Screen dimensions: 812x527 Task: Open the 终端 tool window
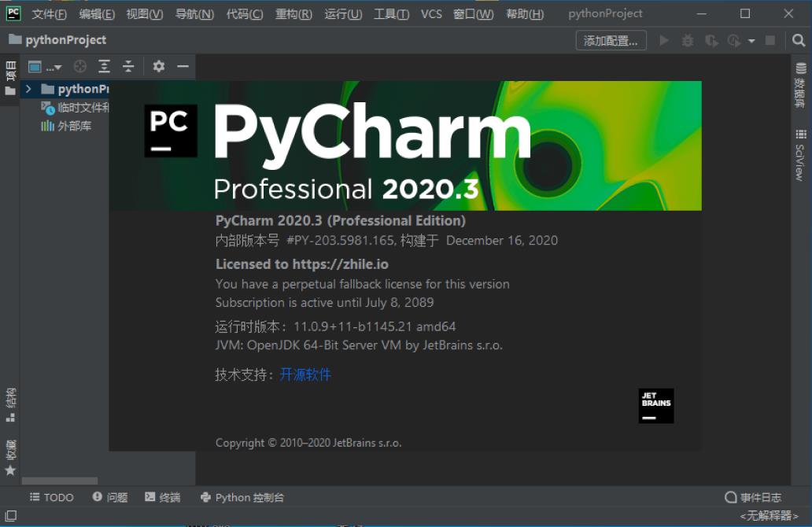[x=163, y=497]
